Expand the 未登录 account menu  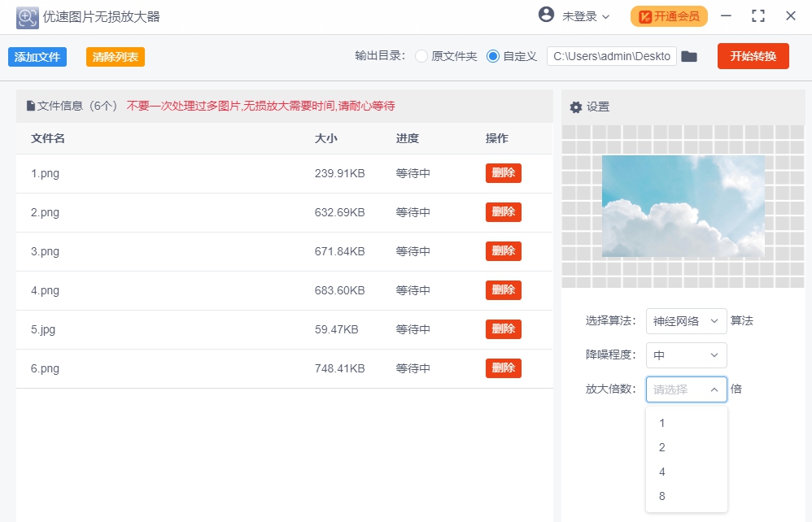point(580,15)
